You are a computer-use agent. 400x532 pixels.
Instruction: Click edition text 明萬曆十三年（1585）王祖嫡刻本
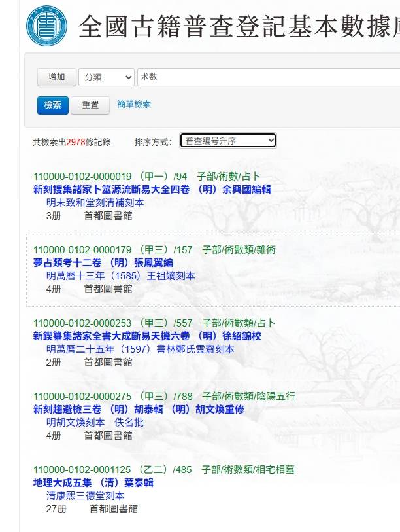pyautogui.click(x=121, y=276)
